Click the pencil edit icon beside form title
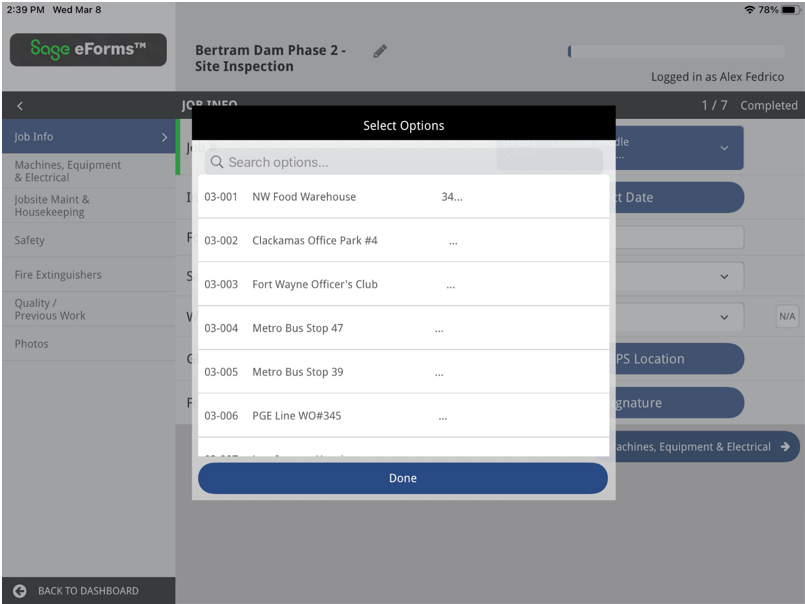The height and width of the screenshot is (604, 805). point(380,51)
